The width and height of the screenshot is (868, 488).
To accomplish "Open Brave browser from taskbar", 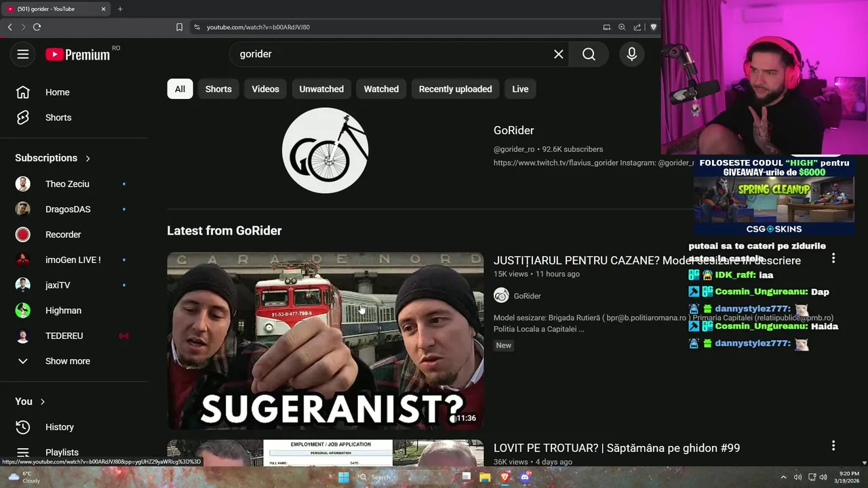I will (505, 477).
